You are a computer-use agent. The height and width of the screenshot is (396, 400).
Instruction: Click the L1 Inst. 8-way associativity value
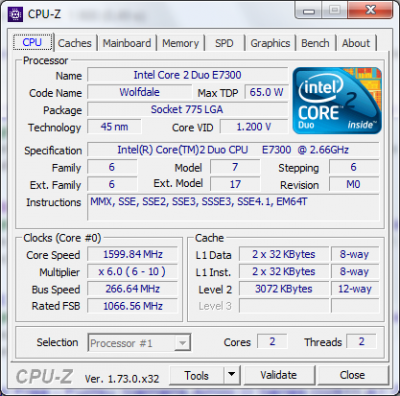tap(355, 272)
